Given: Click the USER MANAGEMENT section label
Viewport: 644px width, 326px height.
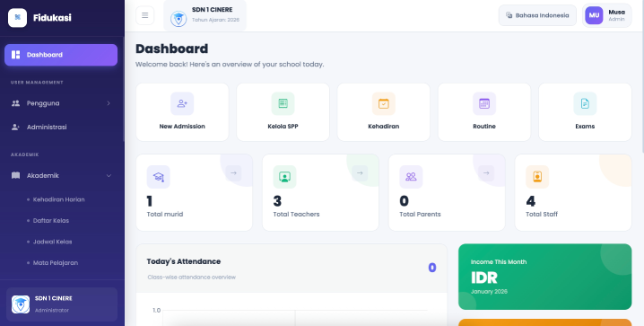Looking at the screenshot, I should tap(37, 83).
